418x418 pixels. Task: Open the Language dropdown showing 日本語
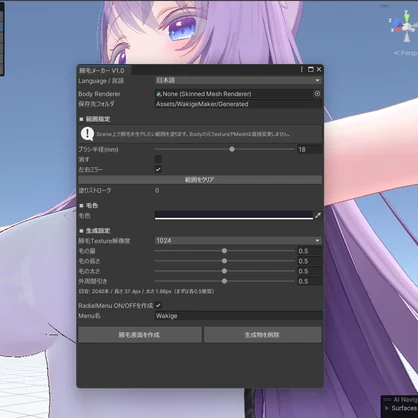(x=238, y=80)
